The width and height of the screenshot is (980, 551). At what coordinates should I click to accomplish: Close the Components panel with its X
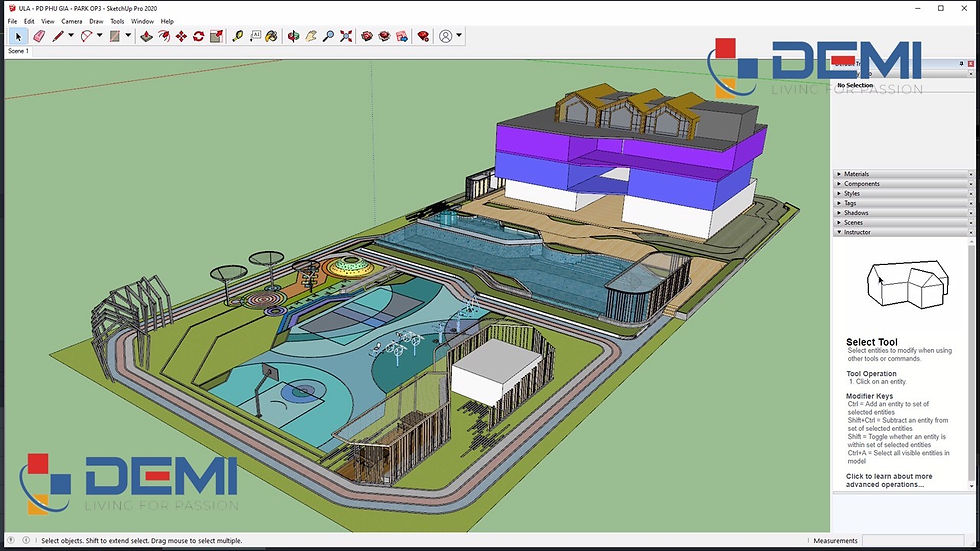[971, 184]
